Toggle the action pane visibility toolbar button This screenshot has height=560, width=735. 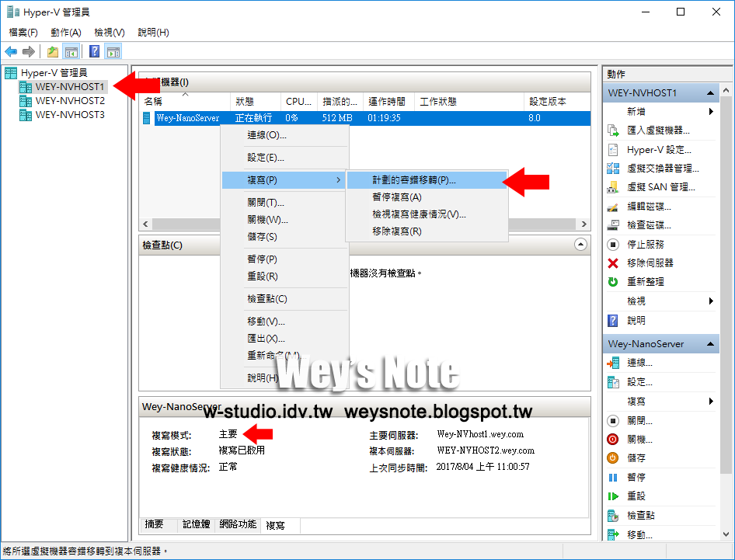click(x=113, y=51)
